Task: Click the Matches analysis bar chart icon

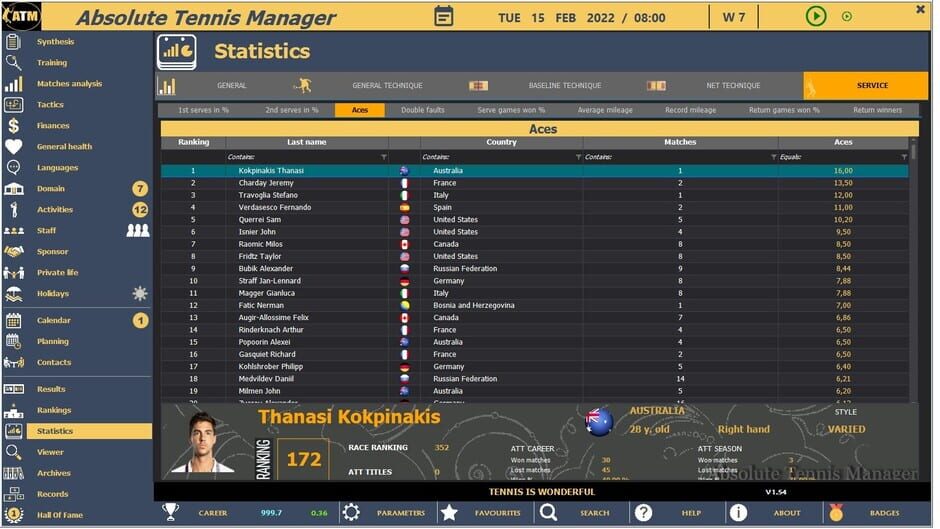Action: click(x=13, y=84)
